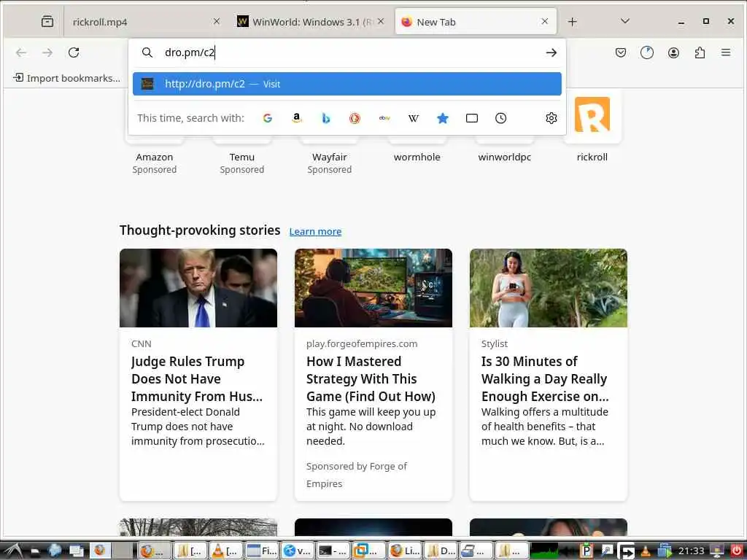
Task: Close the rickroll.mp4 tab
Action: [x=216, y=21]
